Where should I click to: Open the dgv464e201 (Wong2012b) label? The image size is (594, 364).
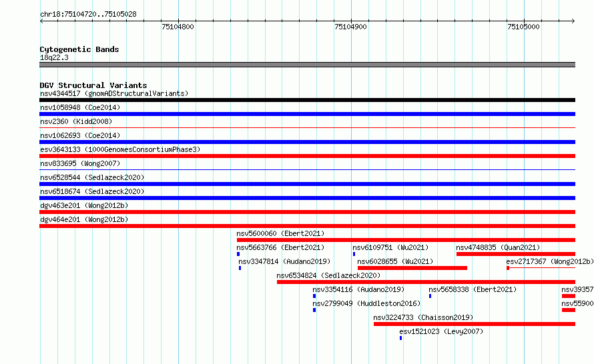84,219
